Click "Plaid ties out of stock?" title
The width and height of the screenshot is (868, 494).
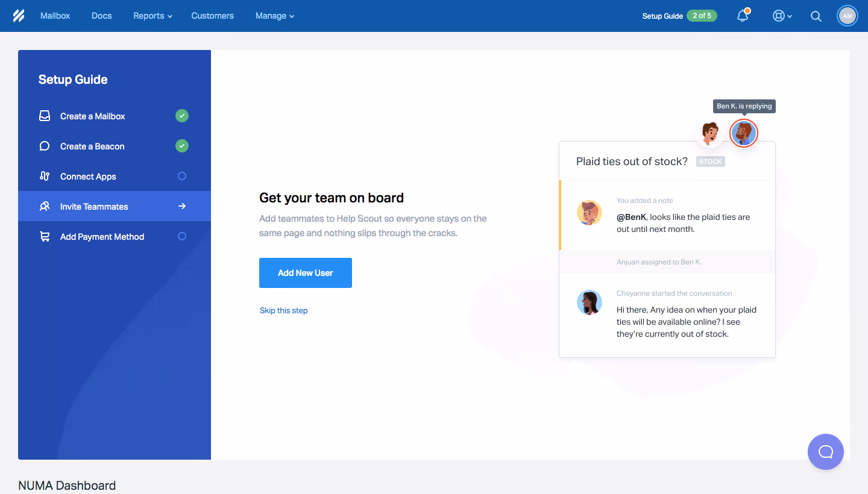(632, 161)
